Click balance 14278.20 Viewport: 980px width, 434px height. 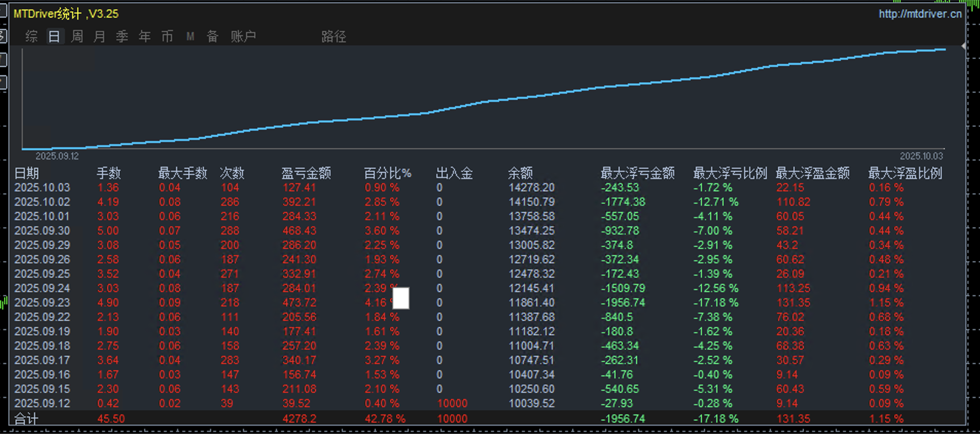point(532,188)
